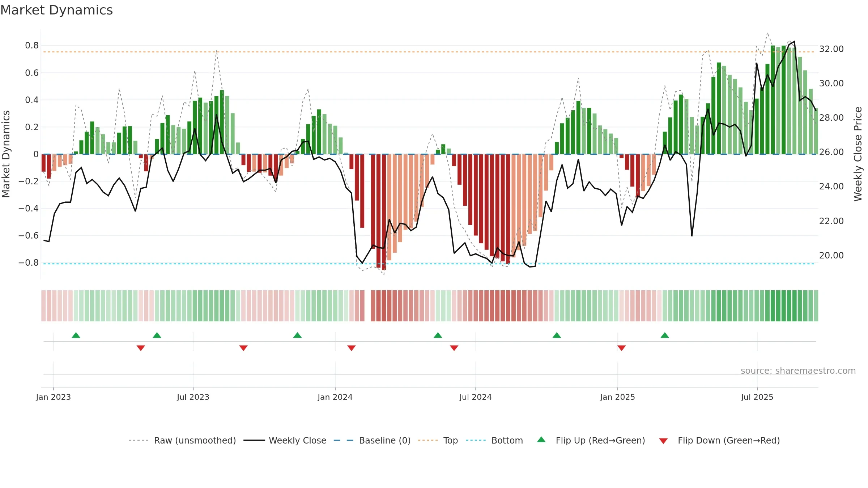Click the Flip Down triangle near June 2024
868x488 pixels.
(454, 348)
